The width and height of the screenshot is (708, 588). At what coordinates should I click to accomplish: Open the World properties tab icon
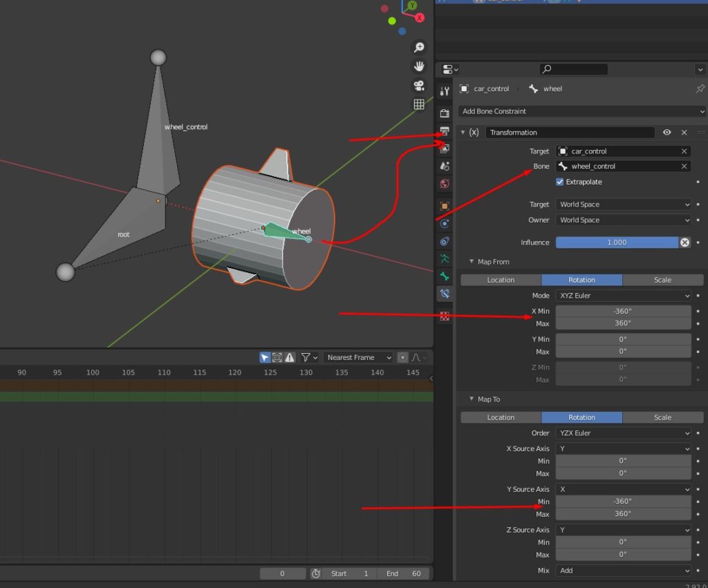pyautogui.click(x=445, y=184)
